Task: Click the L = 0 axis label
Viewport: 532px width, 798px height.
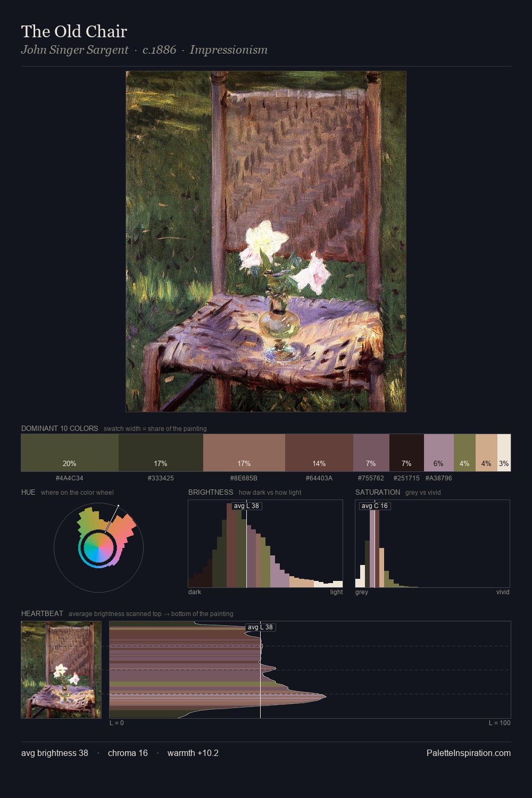Action: 117,723
